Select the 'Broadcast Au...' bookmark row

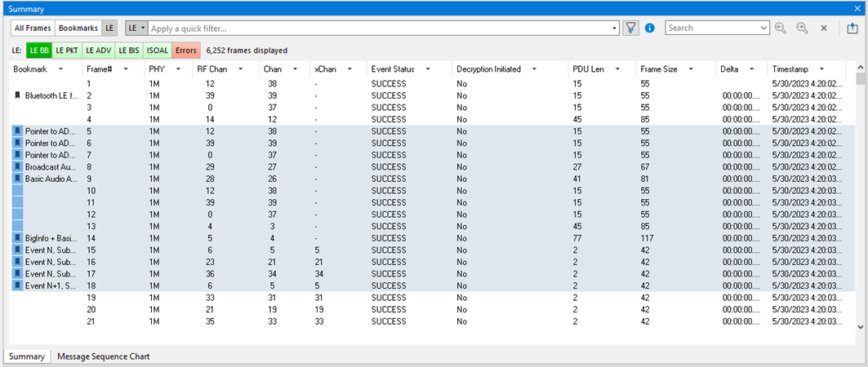pyautogui.click(x=432, y=167)
